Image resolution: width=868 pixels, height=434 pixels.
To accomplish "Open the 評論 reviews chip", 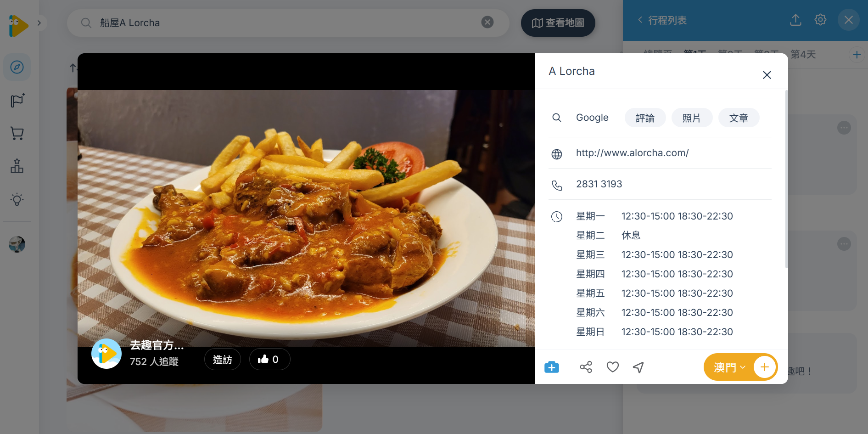I will pos(645,118).
